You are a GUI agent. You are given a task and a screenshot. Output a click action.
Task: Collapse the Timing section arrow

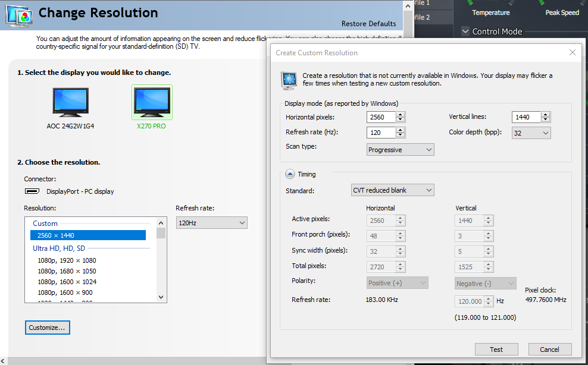[290, 174]
